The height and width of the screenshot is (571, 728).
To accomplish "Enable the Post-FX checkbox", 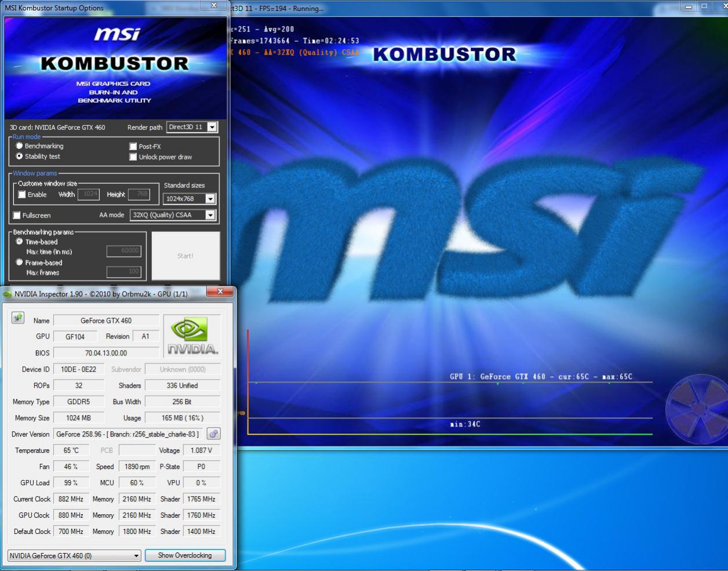I will click(133, 147).
